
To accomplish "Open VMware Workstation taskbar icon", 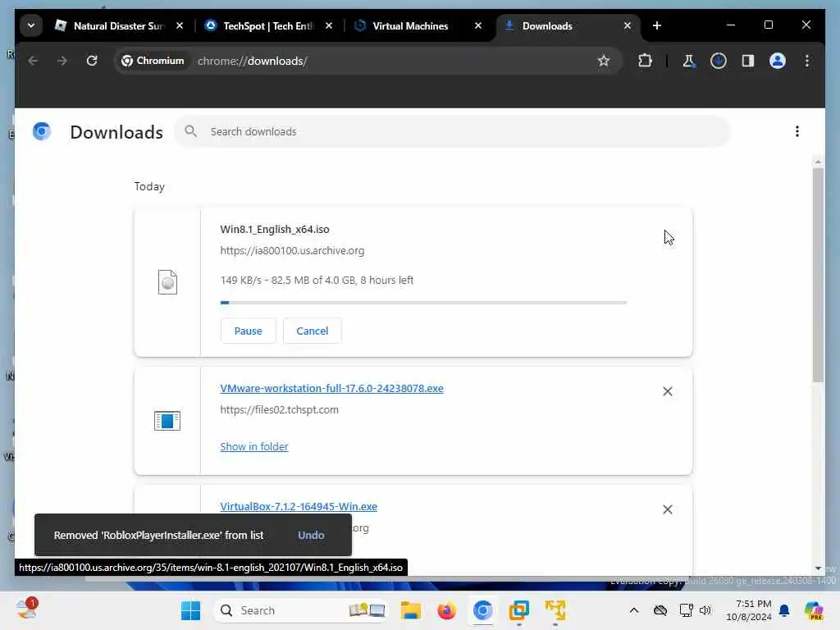I will (518, 610).
